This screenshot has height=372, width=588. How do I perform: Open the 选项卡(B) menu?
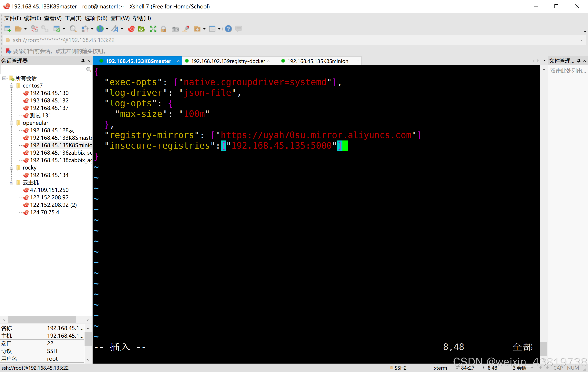click(x=96, y=18)
